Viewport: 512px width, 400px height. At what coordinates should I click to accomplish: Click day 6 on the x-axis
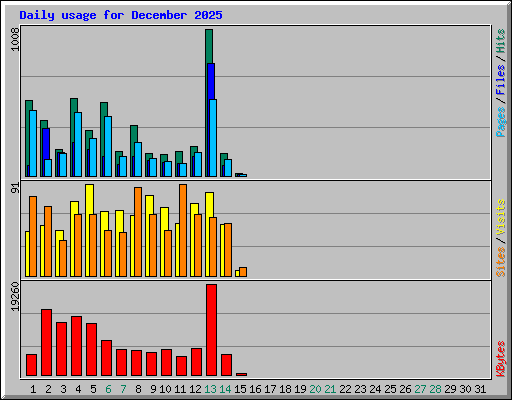pos(108,389)
